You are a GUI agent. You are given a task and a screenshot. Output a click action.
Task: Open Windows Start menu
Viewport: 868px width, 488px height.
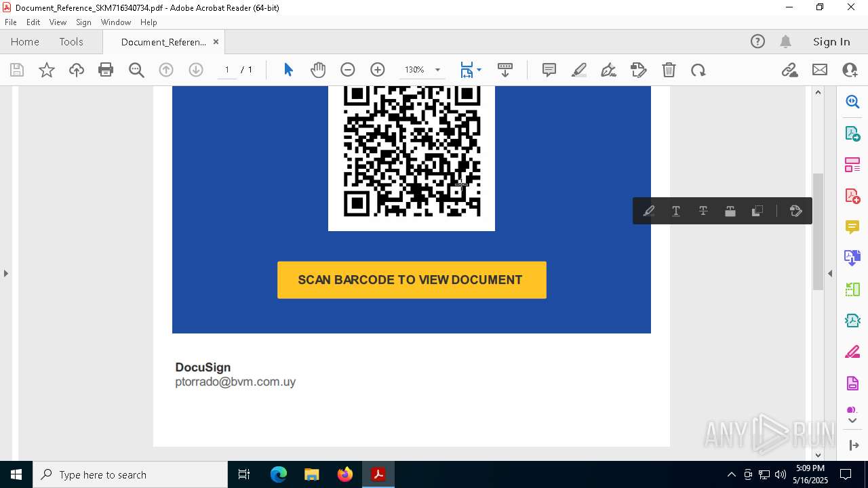(x=16, y=474)
